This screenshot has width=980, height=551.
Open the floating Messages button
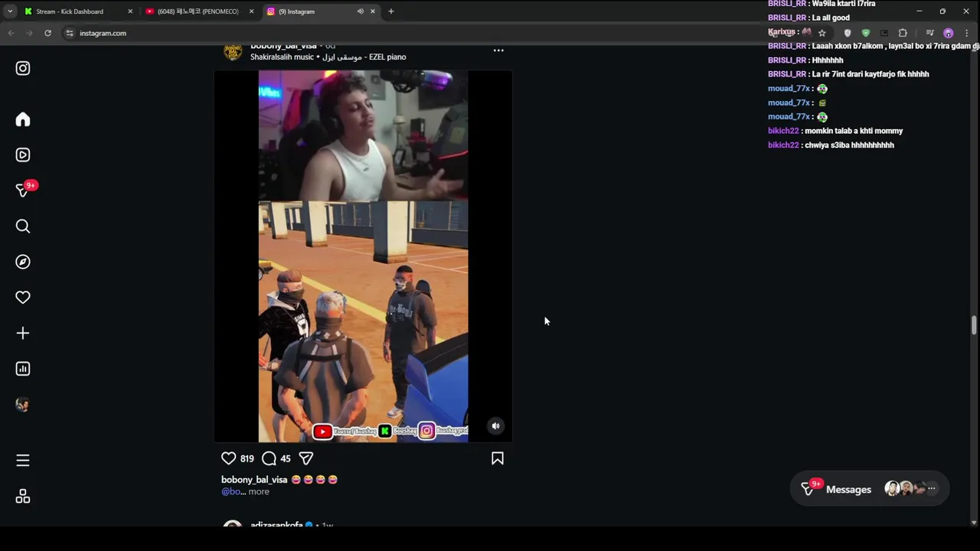click(x=869, y=489)
